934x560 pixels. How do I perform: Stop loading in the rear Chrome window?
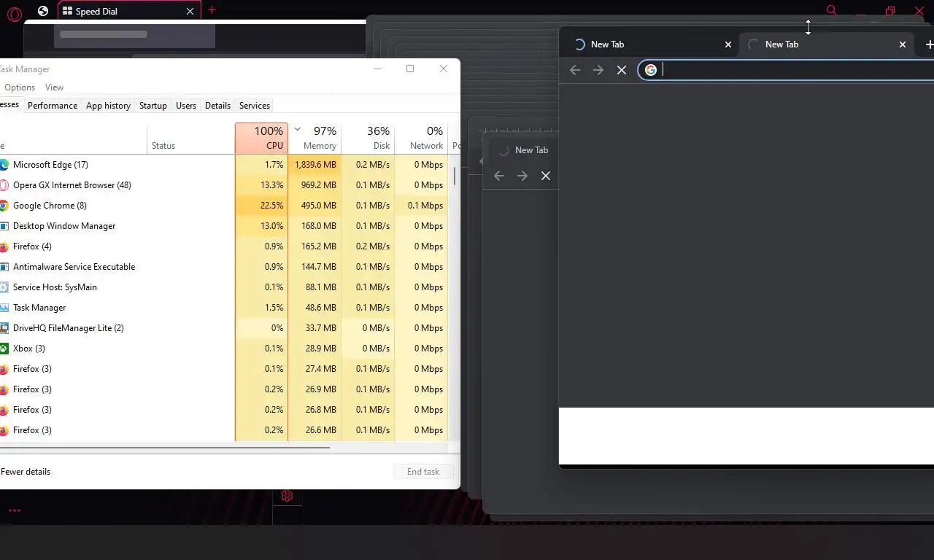(x=546, y=176)
